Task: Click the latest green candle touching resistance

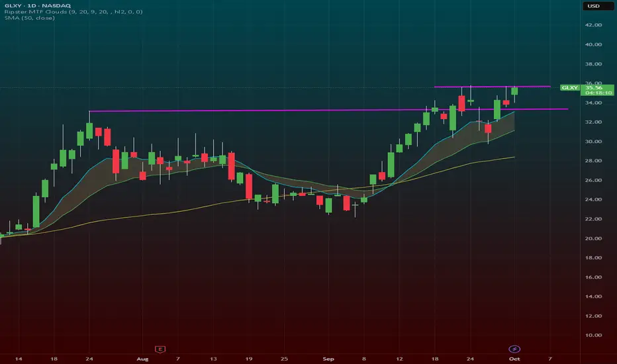Action: [x=514, y=91]
